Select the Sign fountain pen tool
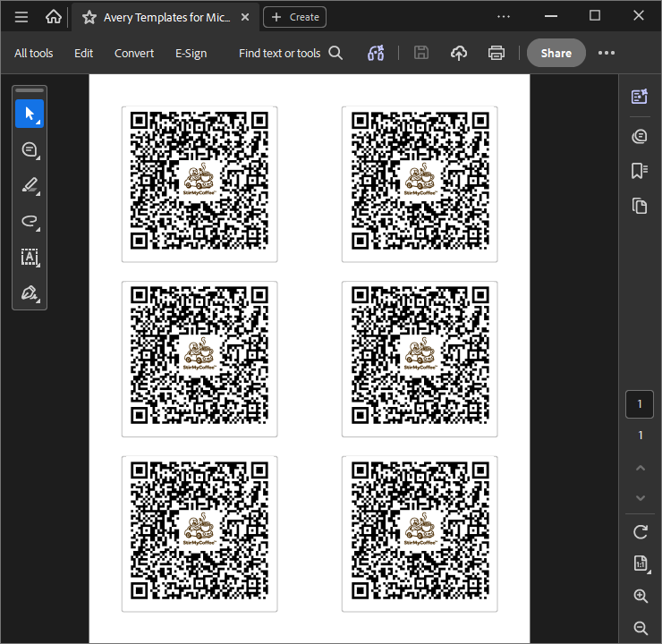Image resolution: width=662 pixels, height=644 pixels. 30,292
